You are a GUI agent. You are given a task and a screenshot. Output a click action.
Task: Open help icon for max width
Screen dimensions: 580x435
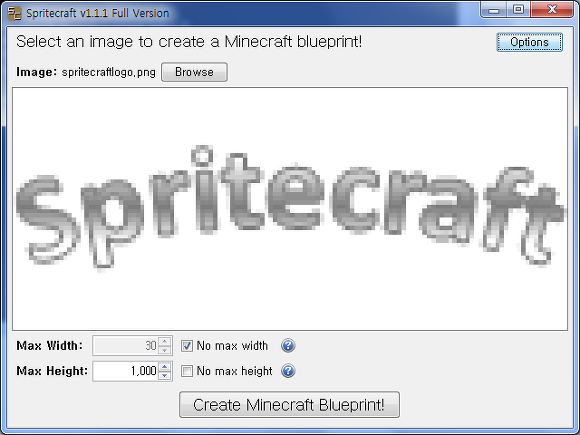pos(288,346)
